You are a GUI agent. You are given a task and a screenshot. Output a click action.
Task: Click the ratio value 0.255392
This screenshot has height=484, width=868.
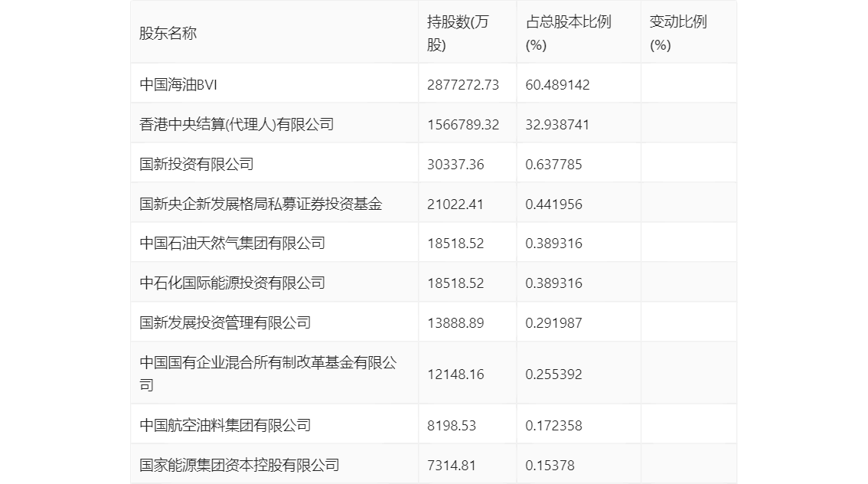(x=553, y=374)
